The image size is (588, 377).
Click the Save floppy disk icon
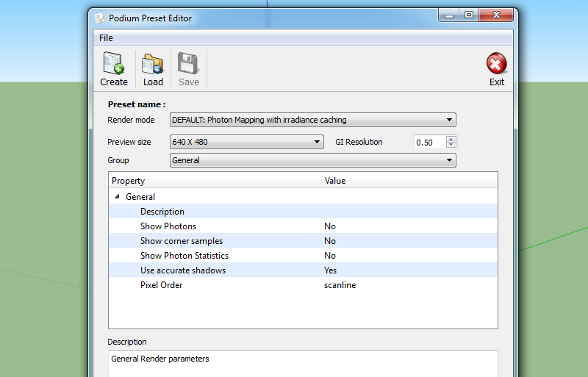click(x=188, y=64)
